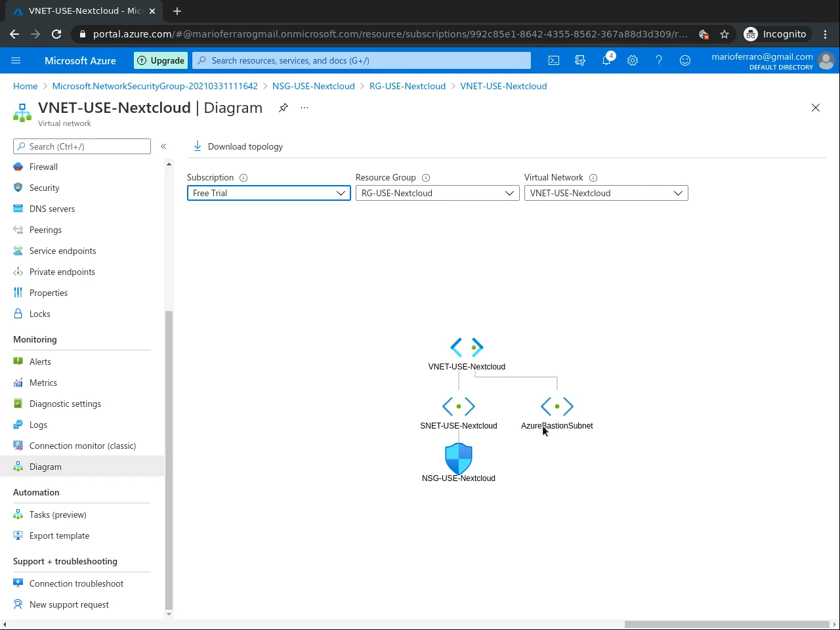The width and height of the screenshot is (840, 630).
Task: Show Virtual Network info tooltip icon
Action: point(593,178)
